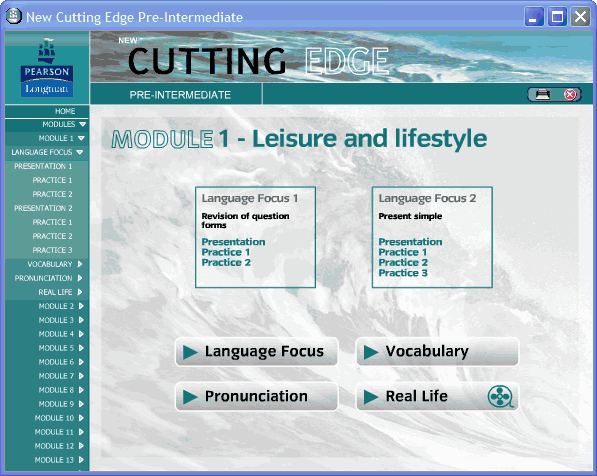
Task: Open MODULE 9 in the sidebar
Action: tap(56, 404)
